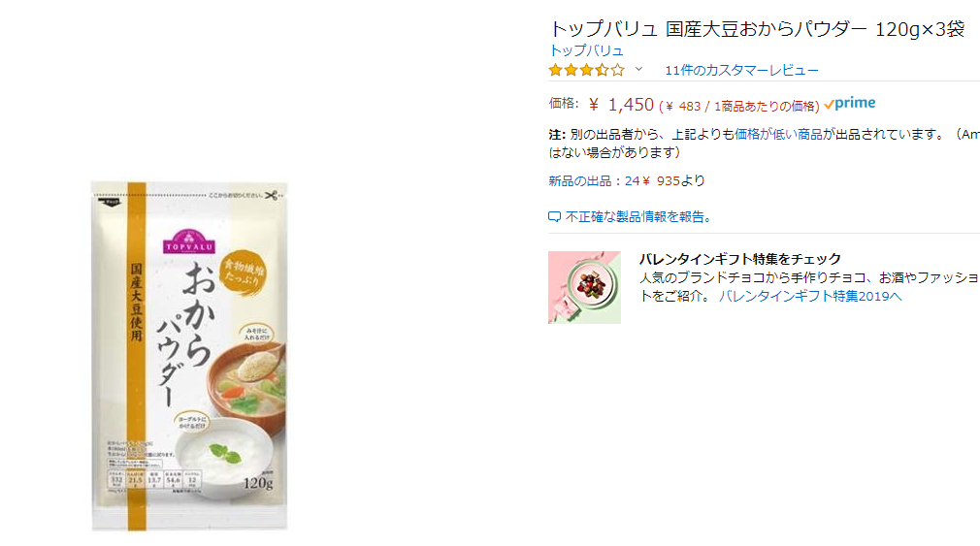Click the Valentine chocolate gift thumbnail
The width and height of the screenshot is (980, 546).
[584, 287]
